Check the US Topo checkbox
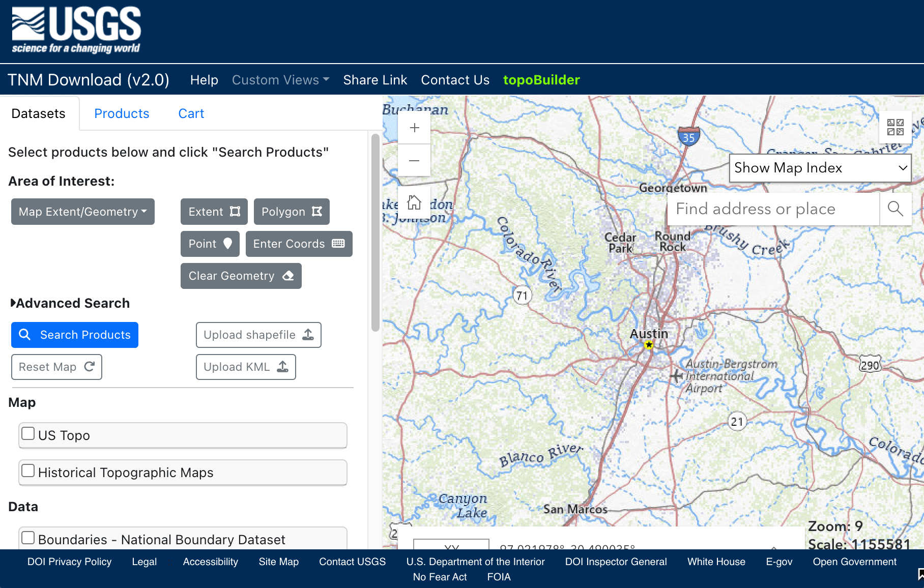This screenshot has width=924, height=588. [28, 433]
